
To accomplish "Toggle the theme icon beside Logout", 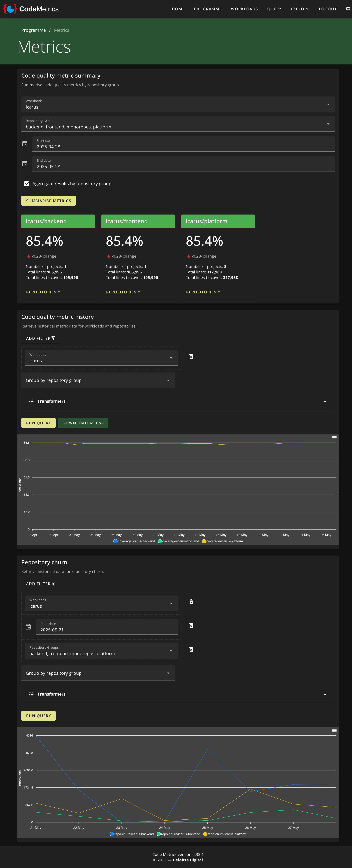I will pyautogui.click(x=348, y=9).
